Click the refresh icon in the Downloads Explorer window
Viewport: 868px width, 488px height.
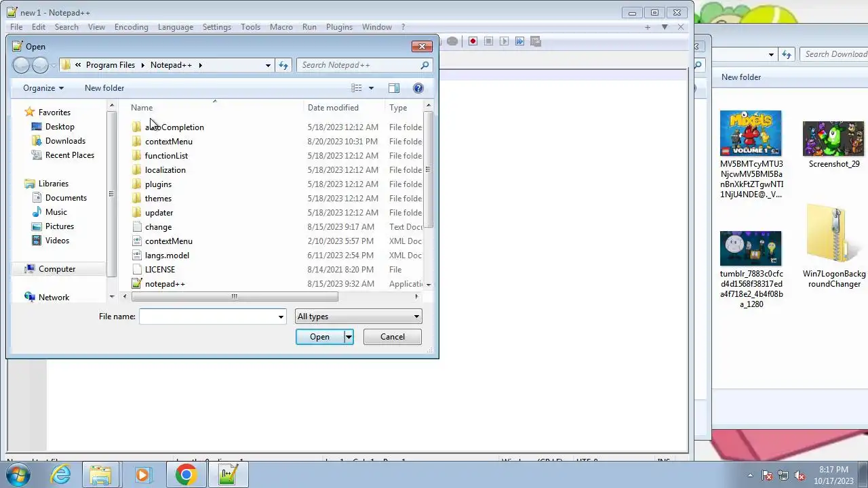(x=787, y=54)
